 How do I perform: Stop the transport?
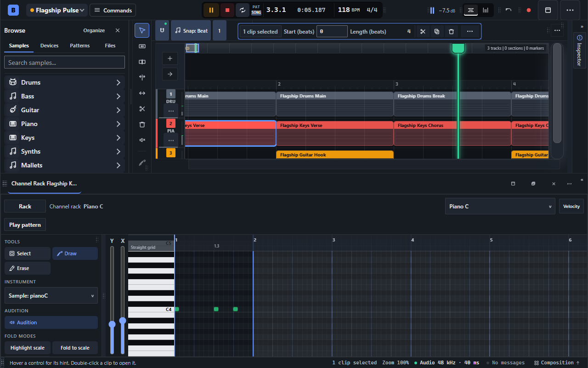[x=227, y=10]
